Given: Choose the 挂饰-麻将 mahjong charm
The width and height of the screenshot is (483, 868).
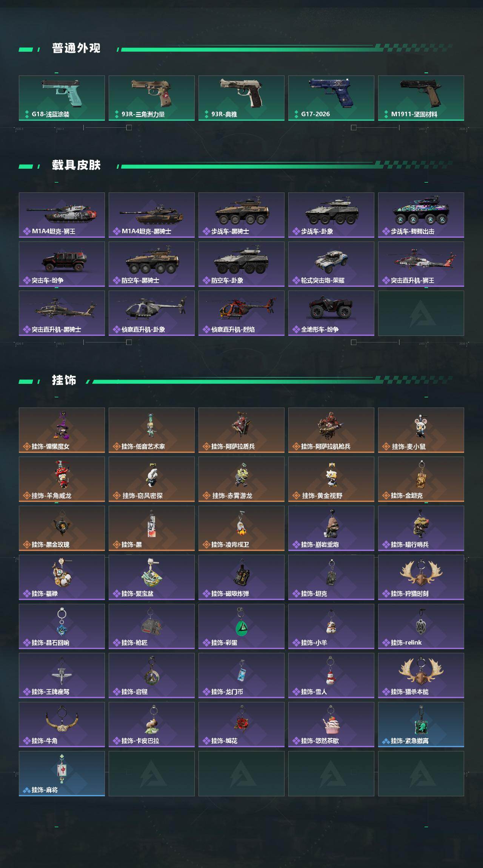Looking at the screenshot, I should [62, 774].
